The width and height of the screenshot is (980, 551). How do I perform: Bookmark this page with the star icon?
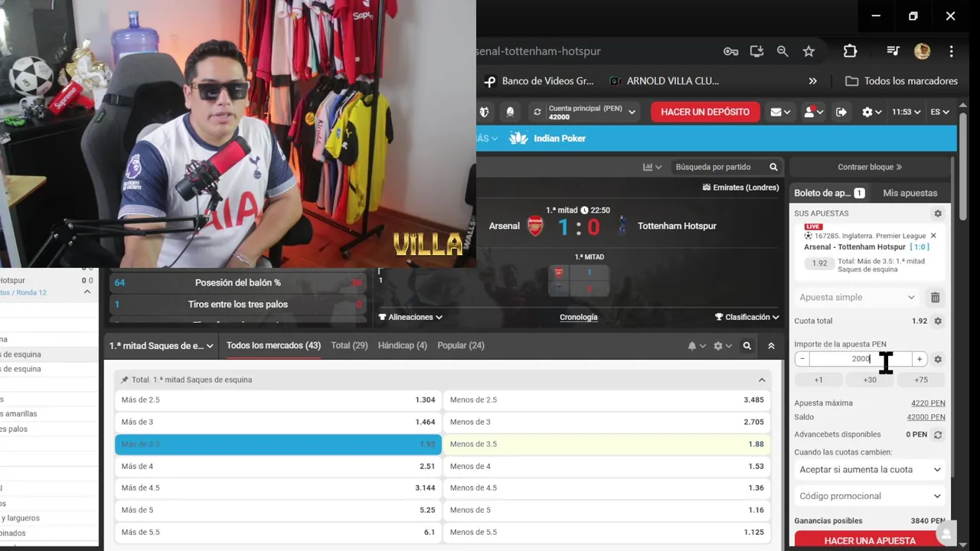808,51
